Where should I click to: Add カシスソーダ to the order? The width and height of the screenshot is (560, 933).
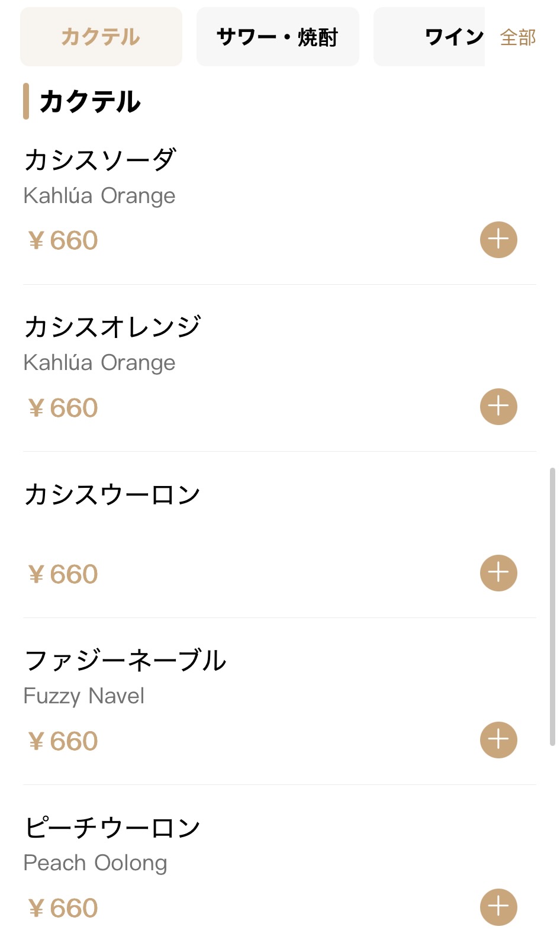click(498, 240)
